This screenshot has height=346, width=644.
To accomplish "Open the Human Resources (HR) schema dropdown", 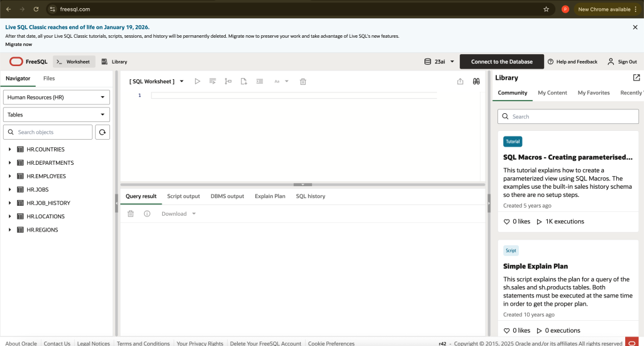I will (56, 98).
